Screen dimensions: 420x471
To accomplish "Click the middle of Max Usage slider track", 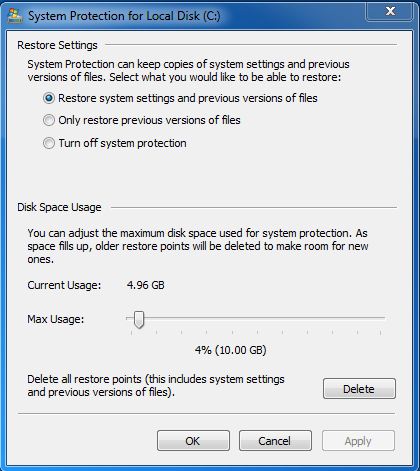I will pyautogui.click(x=256, y=318).
